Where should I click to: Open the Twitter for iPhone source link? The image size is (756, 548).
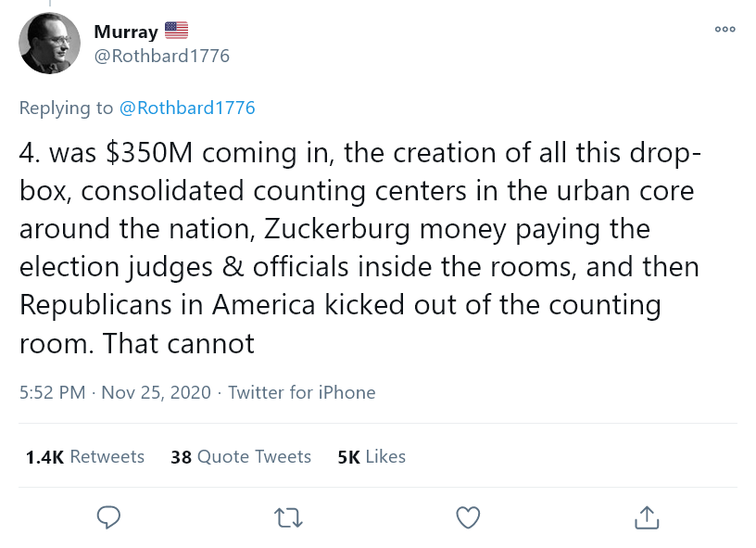(301, 392)
